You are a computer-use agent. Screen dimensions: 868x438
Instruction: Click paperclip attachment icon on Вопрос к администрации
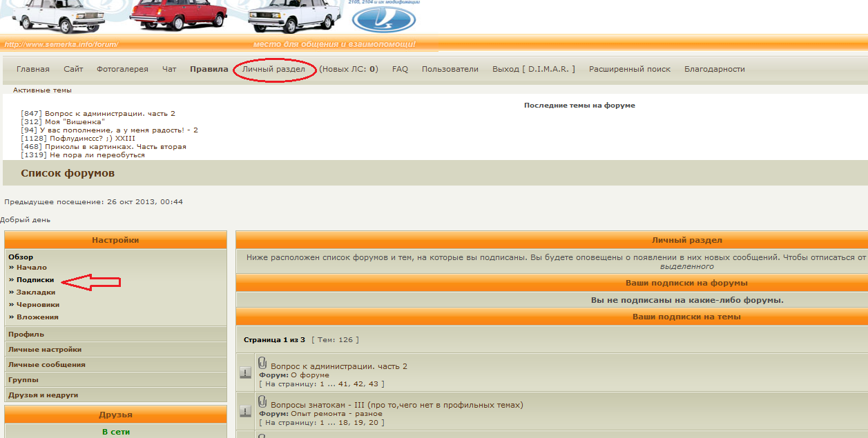pos(262,362)
